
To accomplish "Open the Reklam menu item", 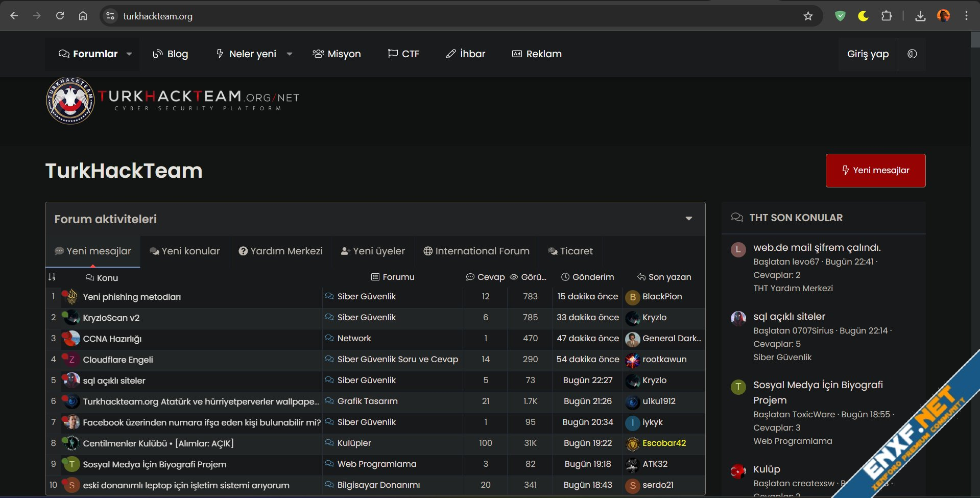I will 537,54.
